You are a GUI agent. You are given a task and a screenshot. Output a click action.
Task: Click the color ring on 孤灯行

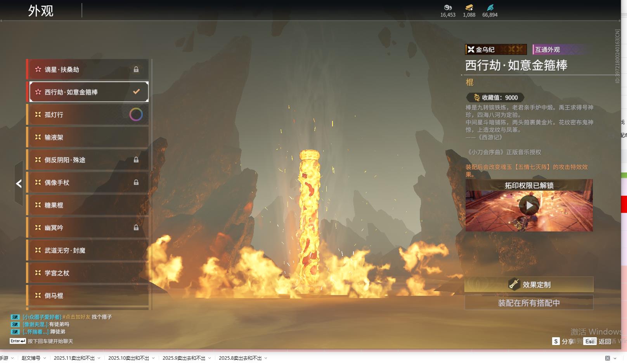pyautogui.click(x=136, y=114)
